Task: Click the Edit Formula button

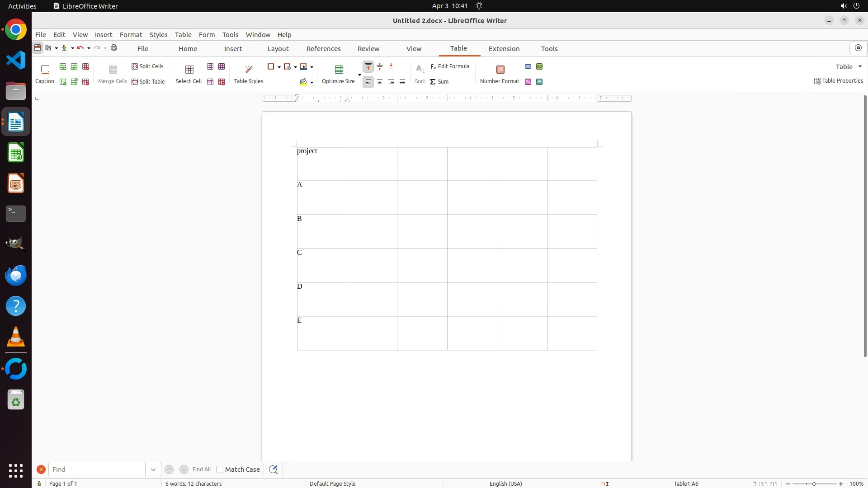Action: [450, 66]
